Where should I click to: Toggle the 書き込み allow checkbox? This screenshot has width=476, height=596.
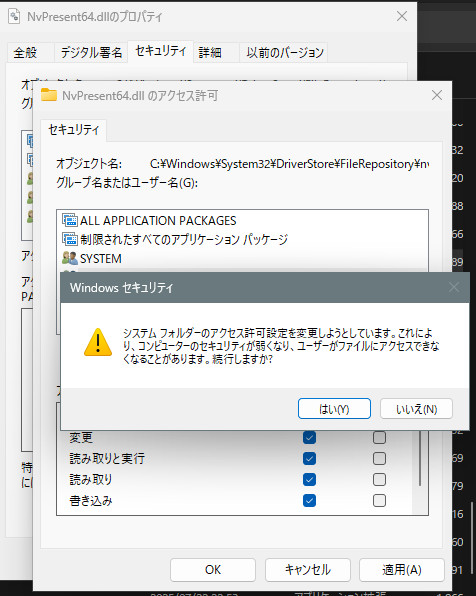click(309, 501)
